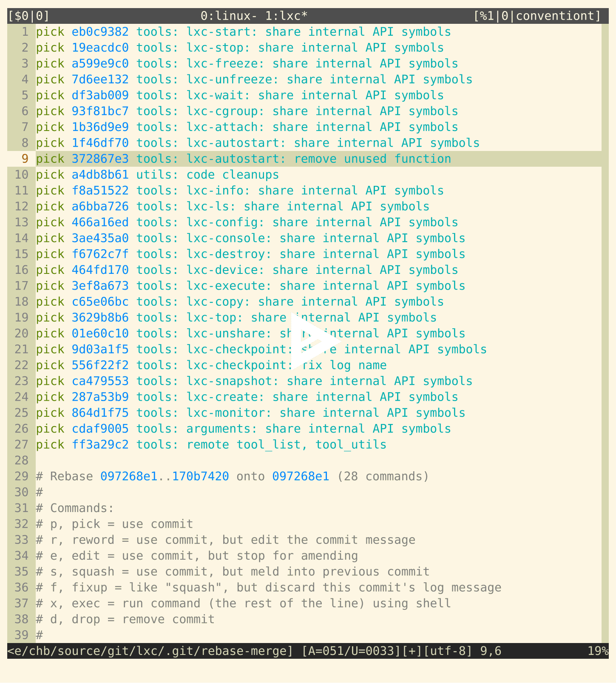This screenshot has height=683, width=616.
Task: Click [A=051/U=0033] character code in statusline
Action: point(351,651)
